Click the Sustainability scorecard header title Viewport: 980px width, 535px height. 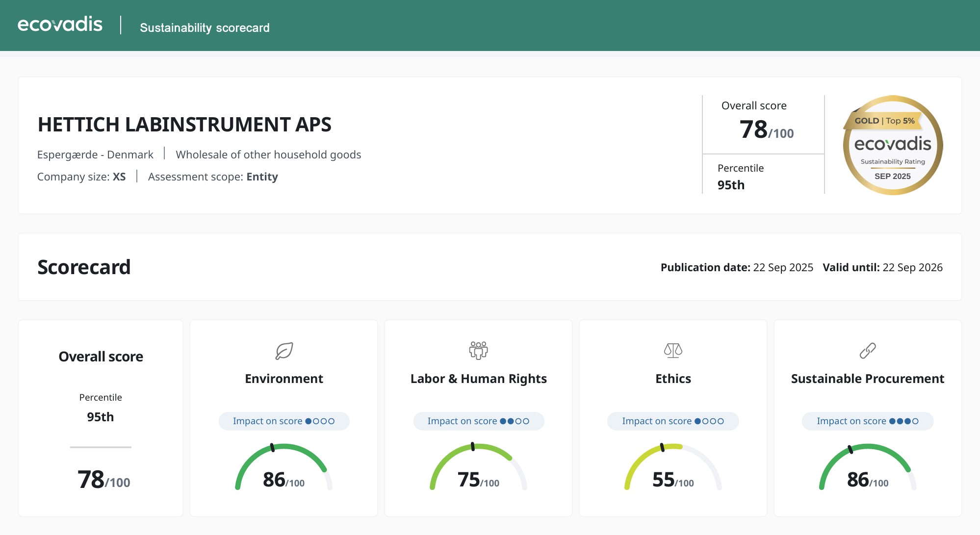[205, 27]
